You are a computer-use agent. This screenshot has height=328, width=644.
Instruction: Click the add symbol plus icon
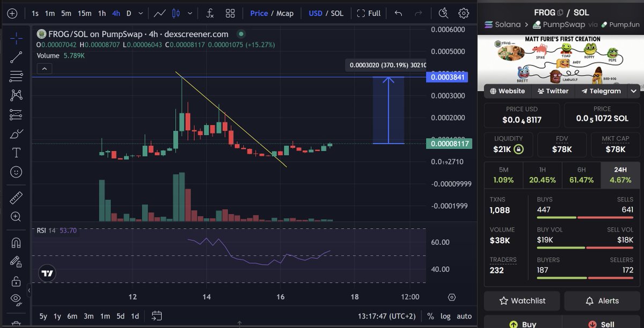(12, 13)
